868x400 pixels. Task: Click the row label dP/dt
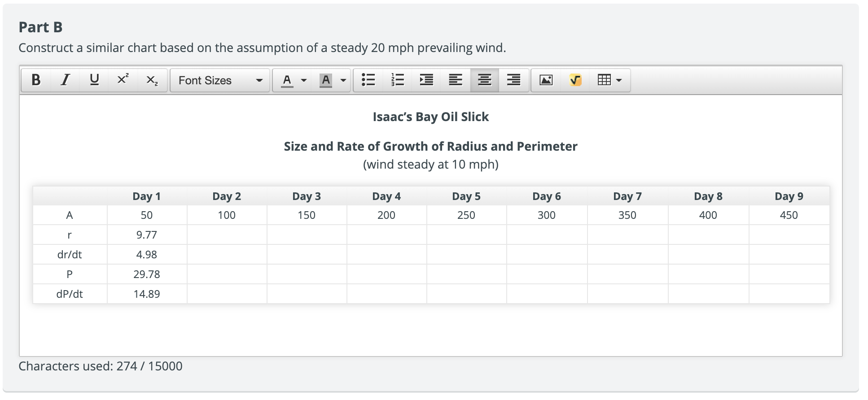pos(70,294)
